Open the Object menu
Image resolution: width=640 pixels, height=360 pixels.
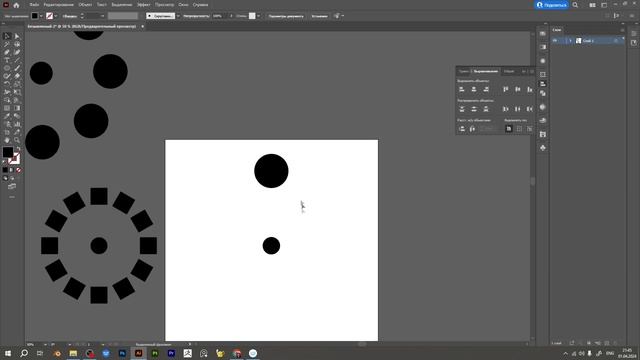coord(85,5)
